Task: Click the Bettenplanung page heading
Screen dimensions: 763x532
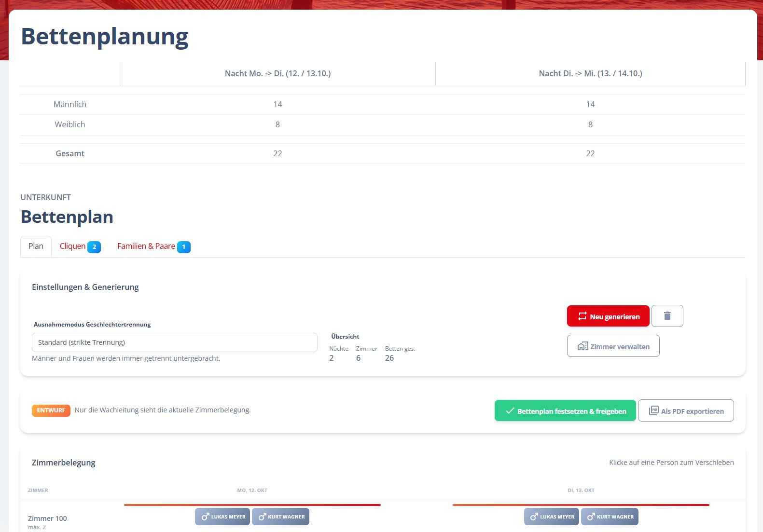Action: (x=105, y=37)
